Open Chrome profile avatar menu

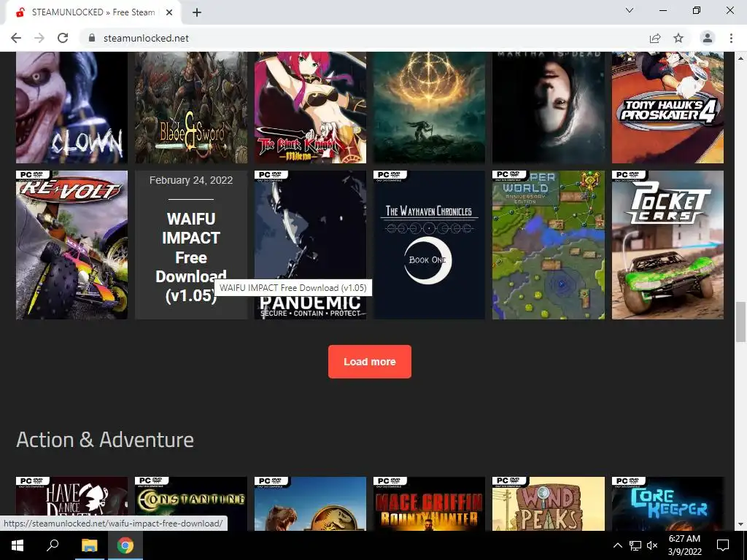point(708,38)
